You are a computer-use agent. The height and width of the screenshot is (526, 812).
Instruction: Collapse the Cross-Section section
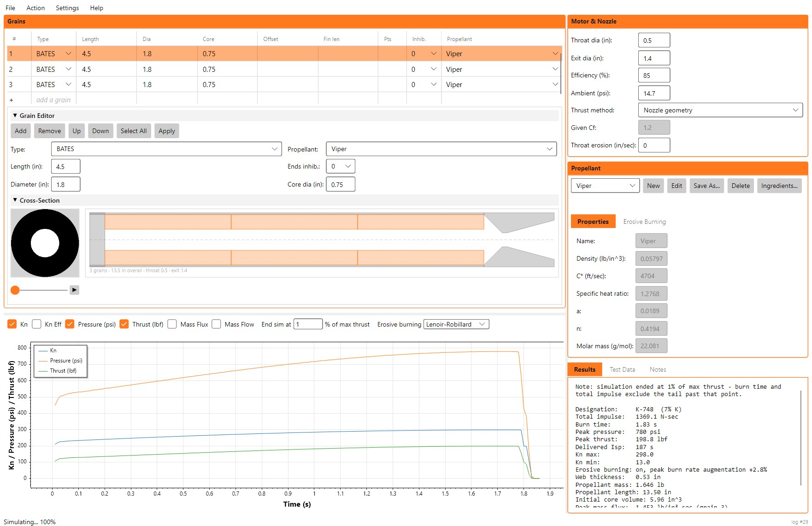[x=15, y=200]
